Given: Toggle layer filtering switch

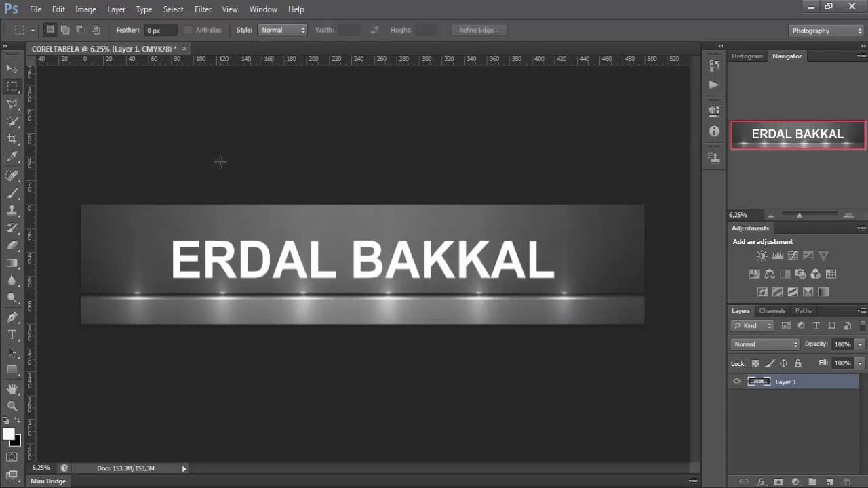Looking at the screenshot, I should coord(862,325).
